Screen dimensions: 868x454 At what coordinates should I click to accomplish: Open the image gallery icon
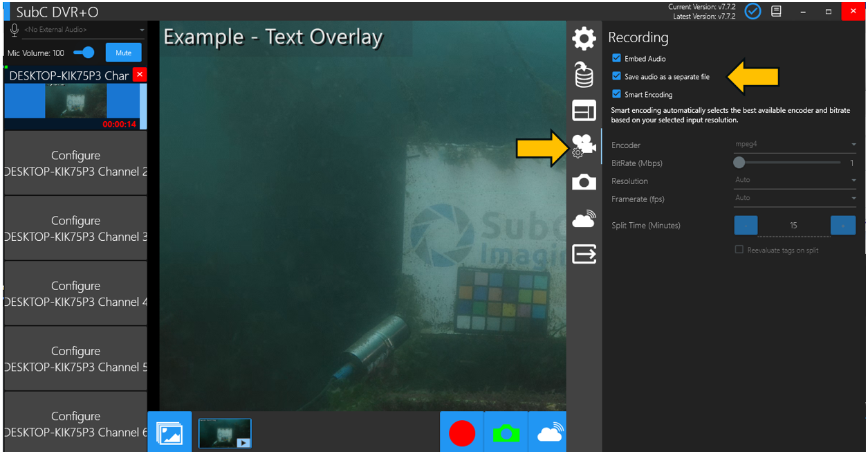pyautogui.click(x=169, y=433)
